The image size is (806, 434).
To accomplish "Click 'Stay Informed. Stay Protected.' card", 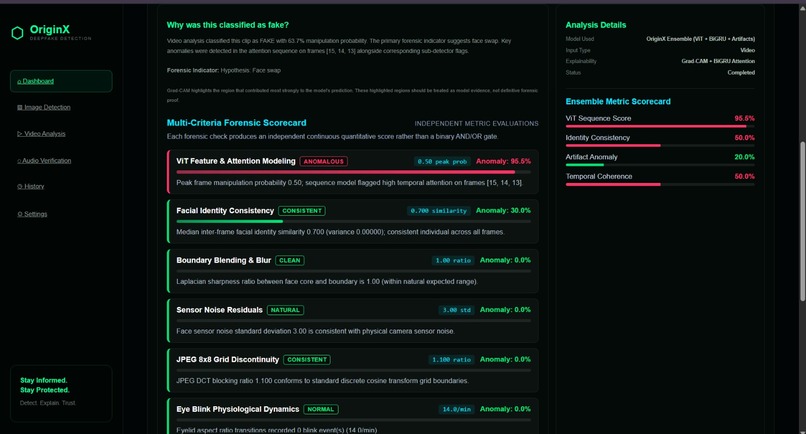I will pos(61,394).
